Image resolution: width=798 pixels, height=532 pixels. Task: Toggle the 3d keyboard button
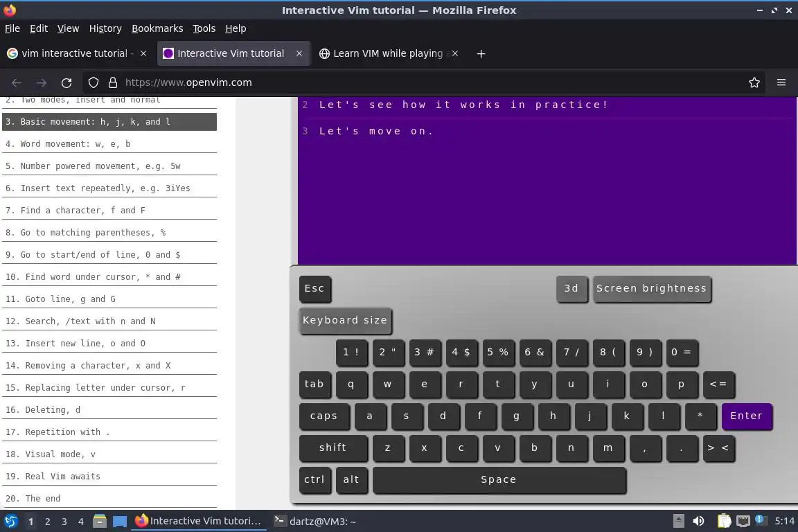(571, 289)
